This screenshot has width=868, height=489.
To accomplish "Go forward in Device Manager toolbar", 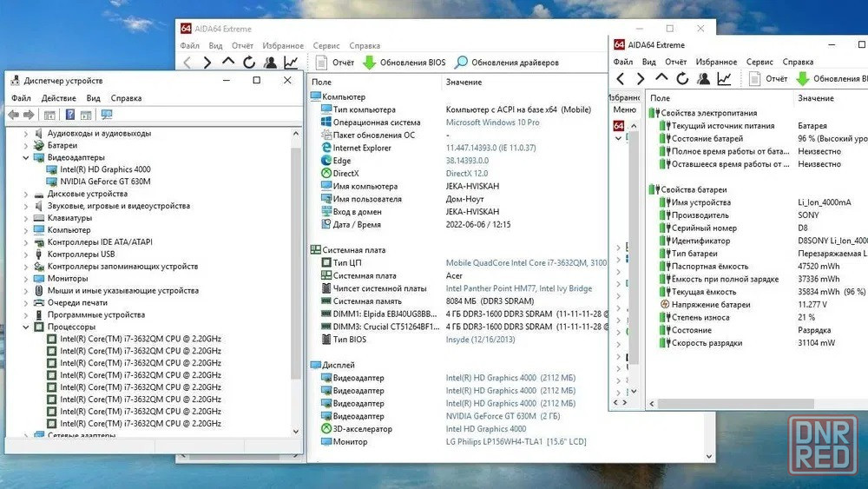I will 29,115.
